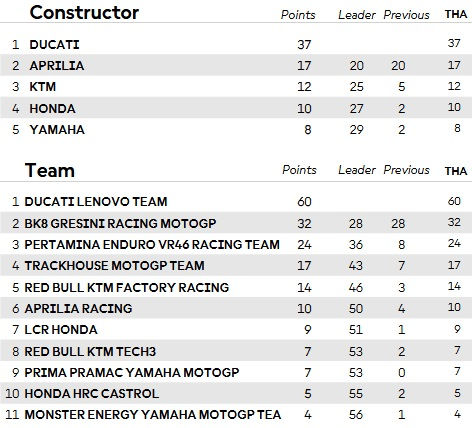Click the Team section heading
The height and width of the screenshot is (428, 472).
(x=50, y=170)
